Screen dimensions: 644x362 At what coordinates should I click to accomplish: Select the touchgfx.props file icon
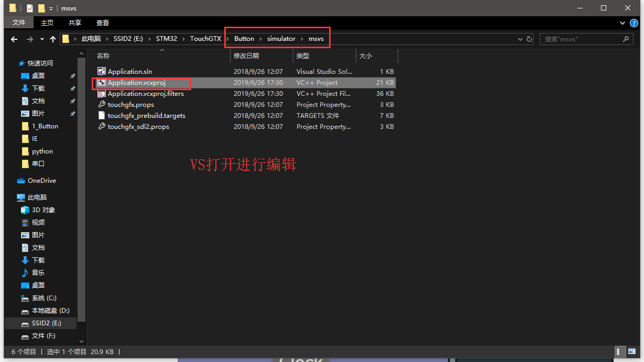point(102,105)
